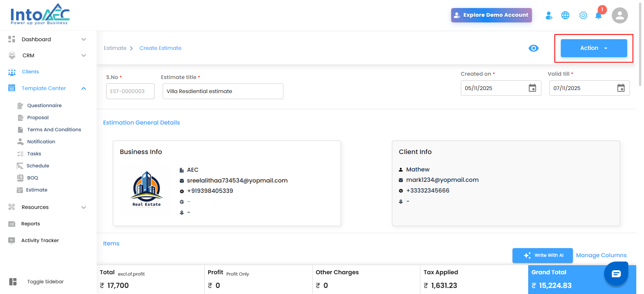Open calendar picker for Valid till

(621, 88)
